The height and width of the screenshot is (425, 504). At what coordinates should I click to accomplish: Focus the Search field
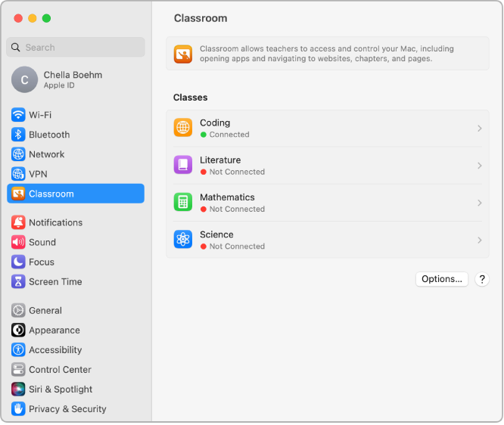point(76,47)
